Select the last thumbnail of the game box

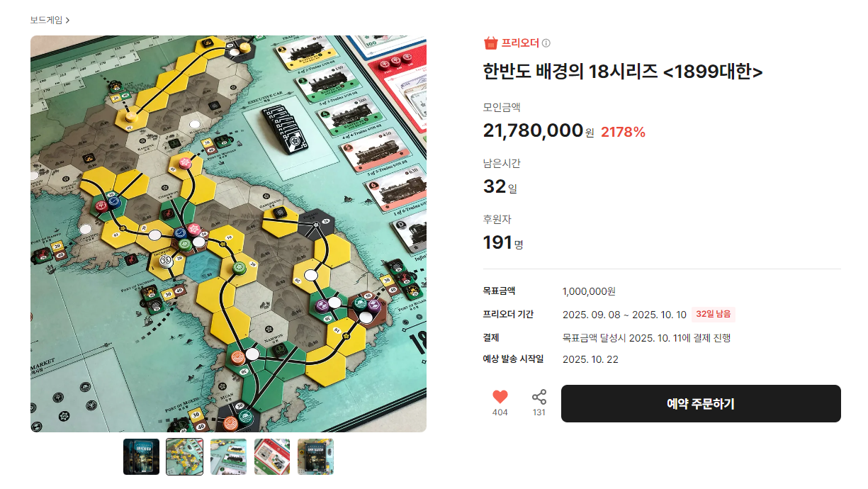pos(315,456)
